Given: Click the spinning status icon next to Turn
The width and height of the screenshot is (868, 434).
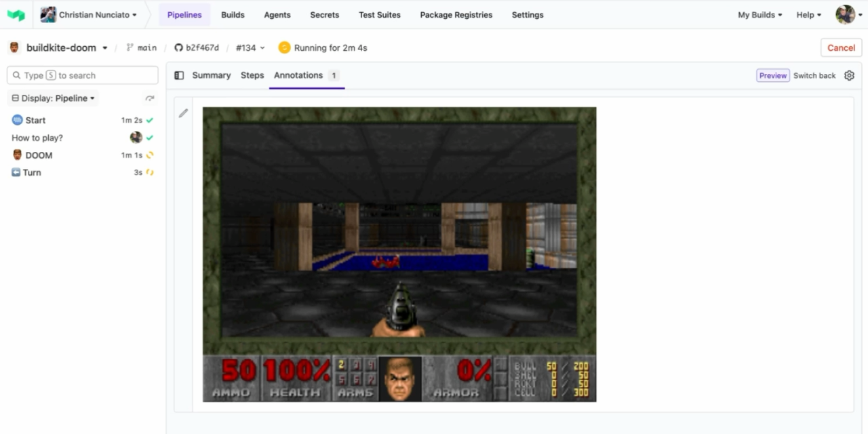Looking at the screenshot, I should pyautogui.click(x=149, y=172).
